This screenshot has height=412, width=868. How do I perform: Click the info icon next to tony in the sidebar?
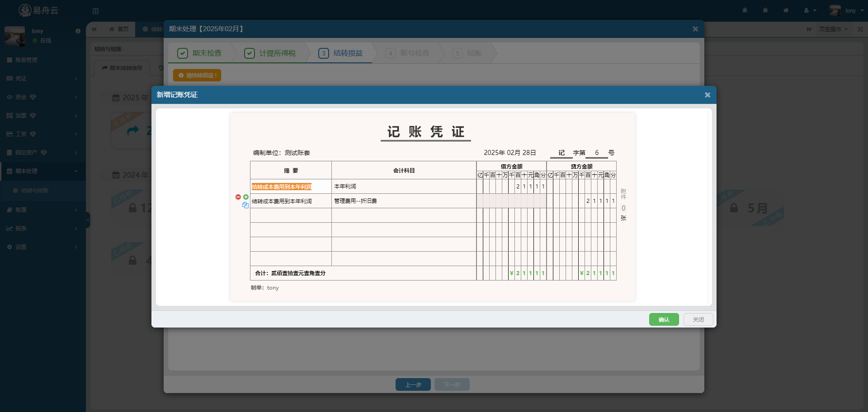click(78, 31)
